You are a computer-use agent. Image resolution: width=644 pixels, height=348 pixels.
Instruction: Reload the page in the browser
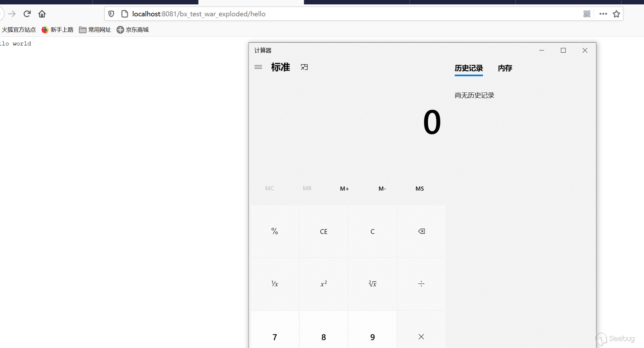coord(27,14)
